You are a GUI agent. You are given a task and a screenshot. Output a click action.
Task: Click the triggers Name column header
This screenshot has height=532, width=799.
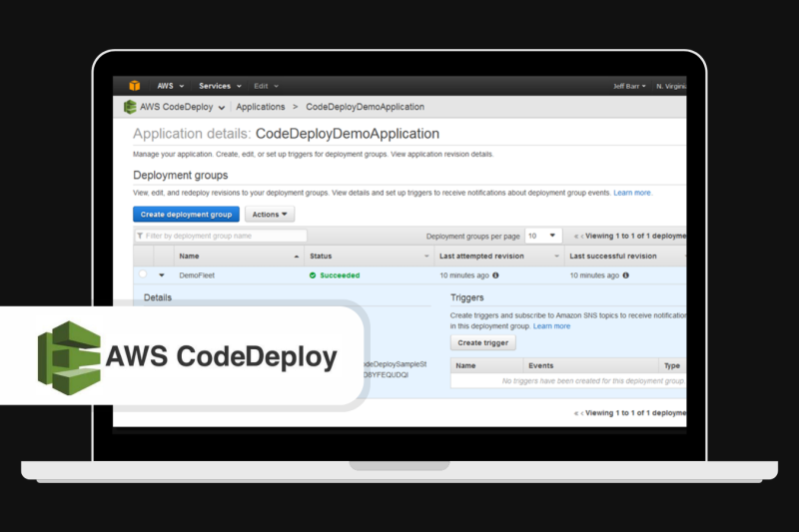(x=487, y=365)
